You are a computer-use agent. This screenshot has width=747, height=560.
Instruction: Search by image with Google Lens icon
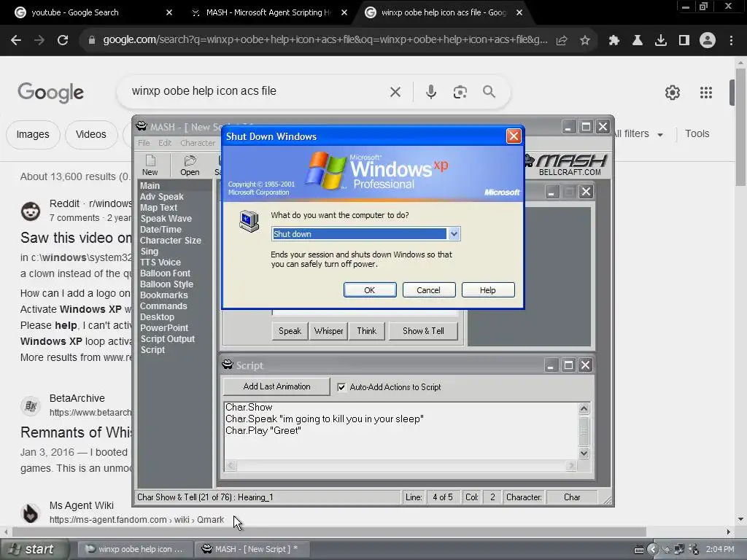460,92
